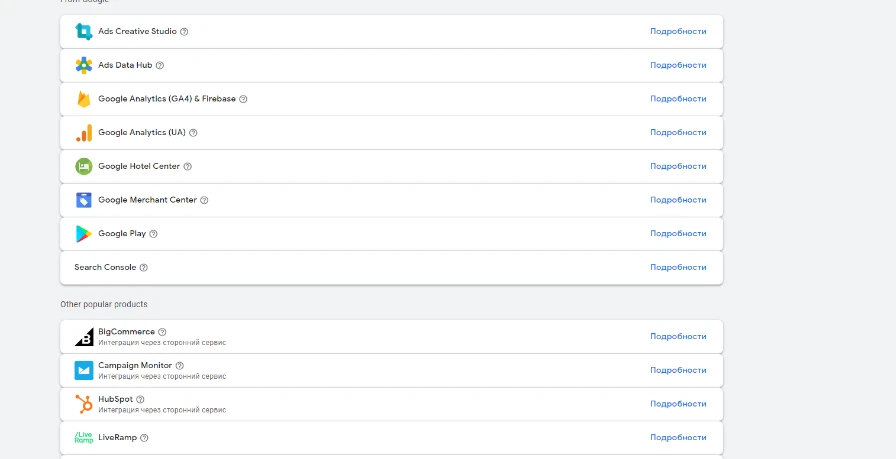
Task: Click the Google Merchant Center tag icon
Action: point(83,200)
